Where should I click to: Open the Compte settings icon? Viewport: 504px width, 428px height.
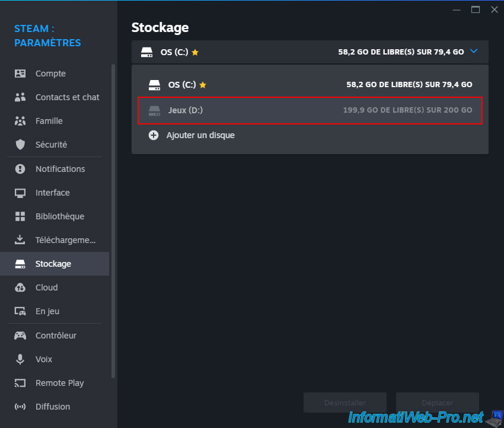click(x=20, y=74)
